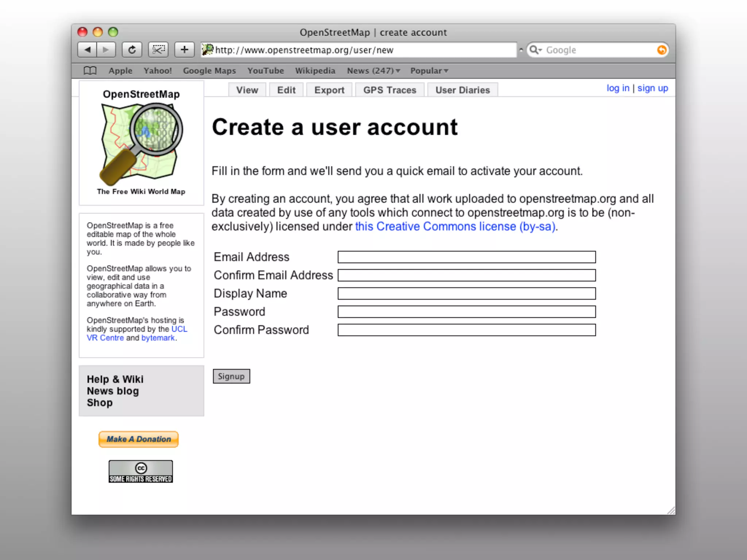Click the browser back arrow button

click(x=87, y=50)
